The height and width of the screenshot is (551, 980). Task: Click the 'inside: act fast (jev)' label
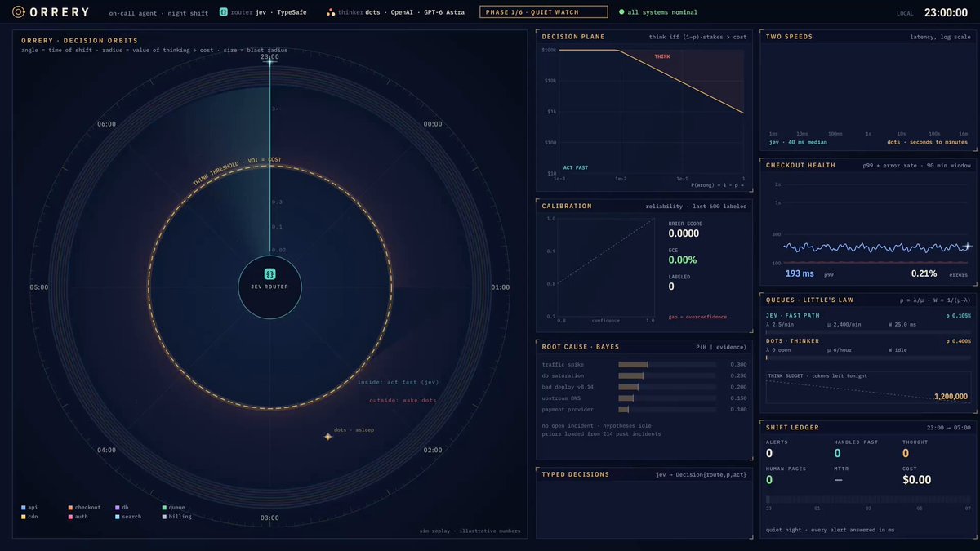(x=397, y=381)
